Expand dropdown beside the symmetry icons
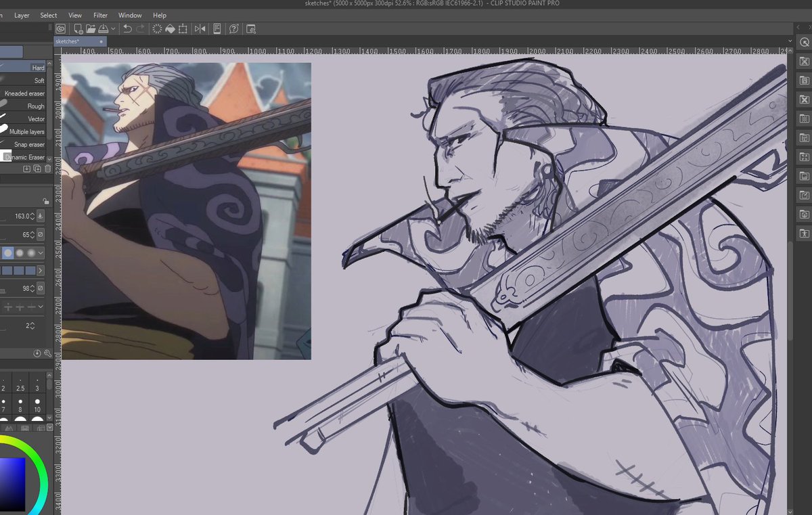Screen dimensions: 812x515 [x=41, y=307]
